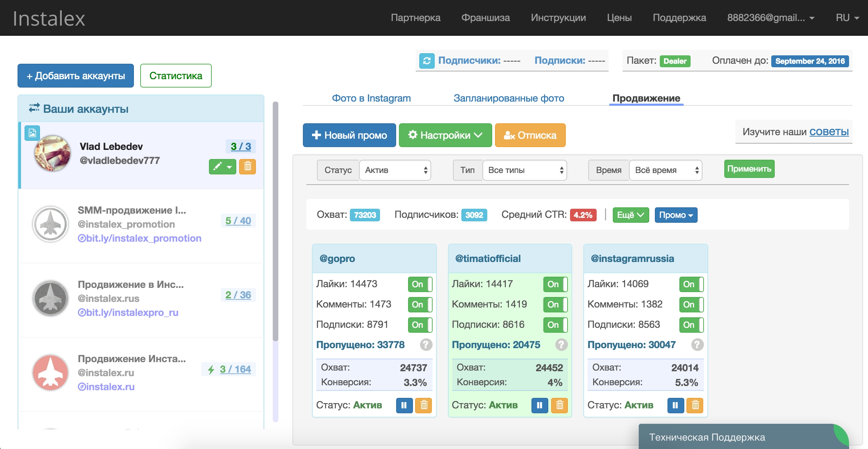Toggle follows switch for @instagramrussia
This screenshot has width=868, height=449.
pyautogui.click(x=691, y=325)
